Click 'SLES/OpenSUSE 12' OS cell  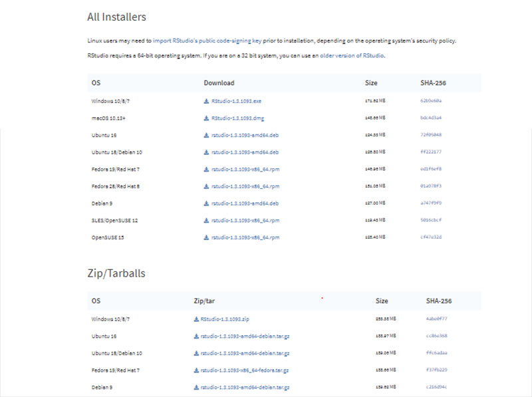(114, 220)
